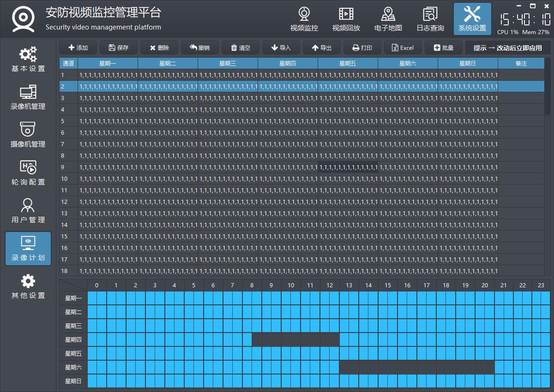This screenshot has width=554, height=392.
Task: Switch to 视频回放 video playback
Action: 346,19
